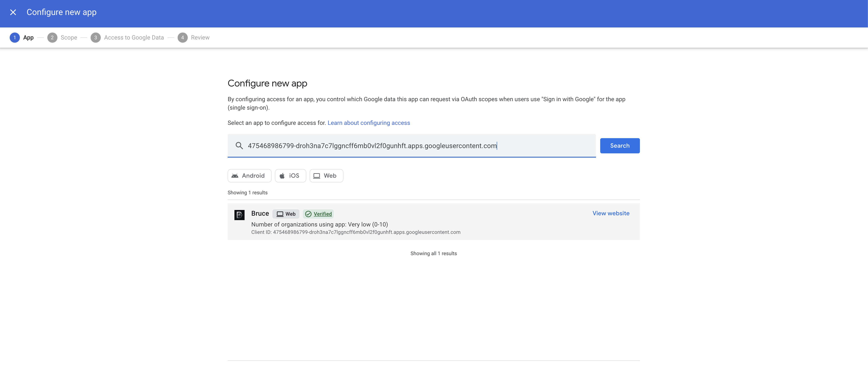Screen dimensions: 868x387
Task: Click the Configure new app page heading
Action: click(267, 83)
